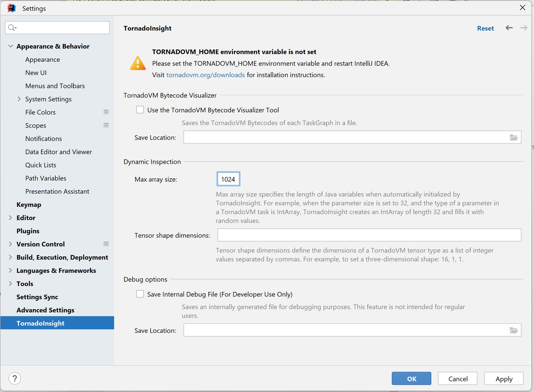Click the help question mark icon
This screenshot has width=534, height=392.
[x=15, y=378]
